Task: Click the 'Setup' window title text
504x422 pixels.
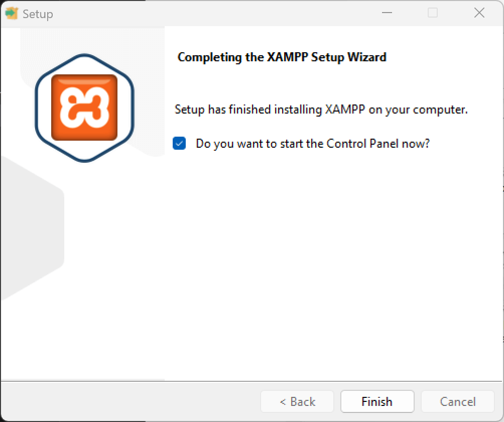Action: click(38, 14)
